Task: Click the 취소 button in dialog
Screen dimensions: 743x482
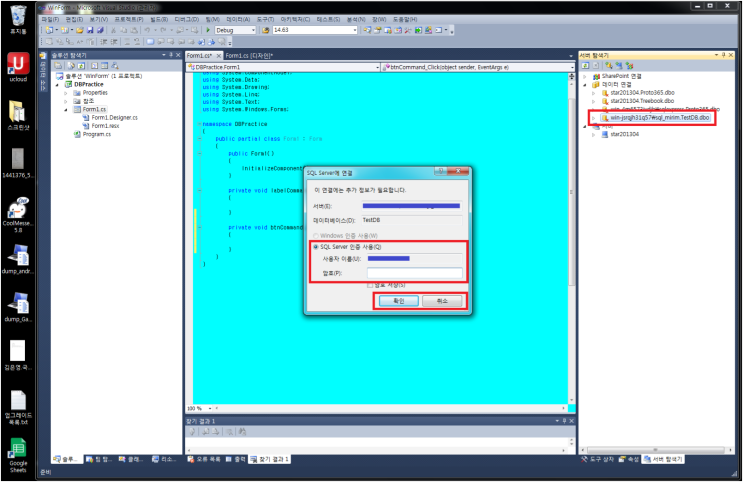Action: [442, 301]
